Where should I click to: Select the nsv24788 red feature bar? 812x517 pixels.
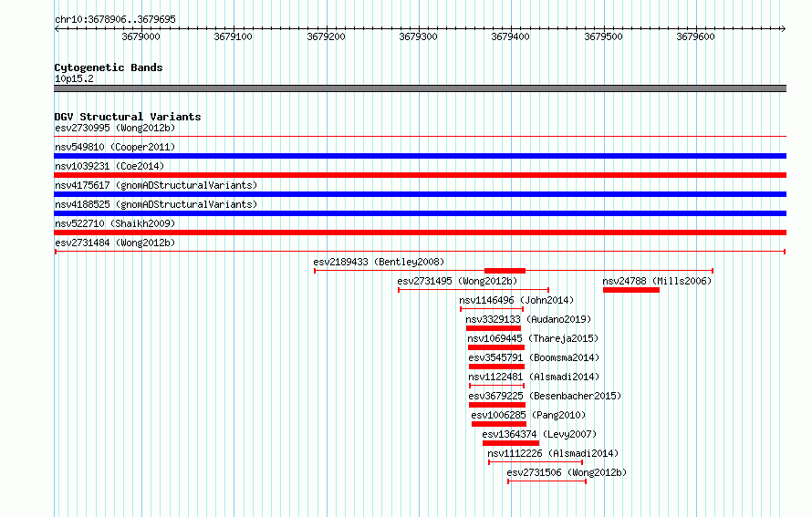point(631,290)
